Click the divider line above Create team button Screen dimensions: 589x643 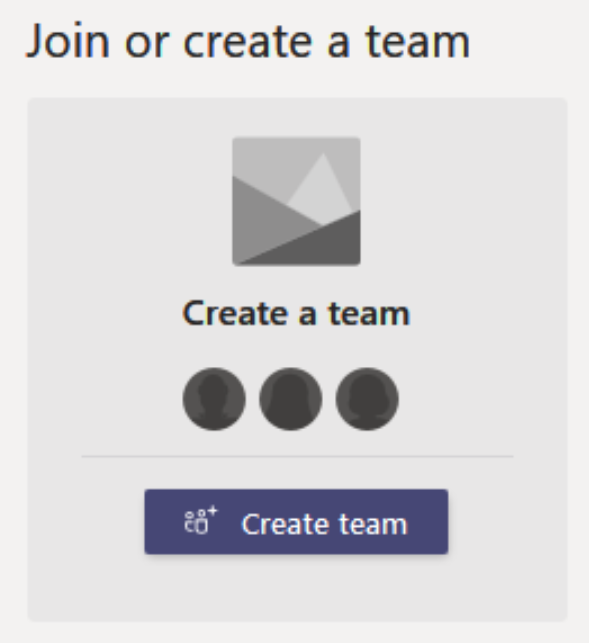pos(297,456)
